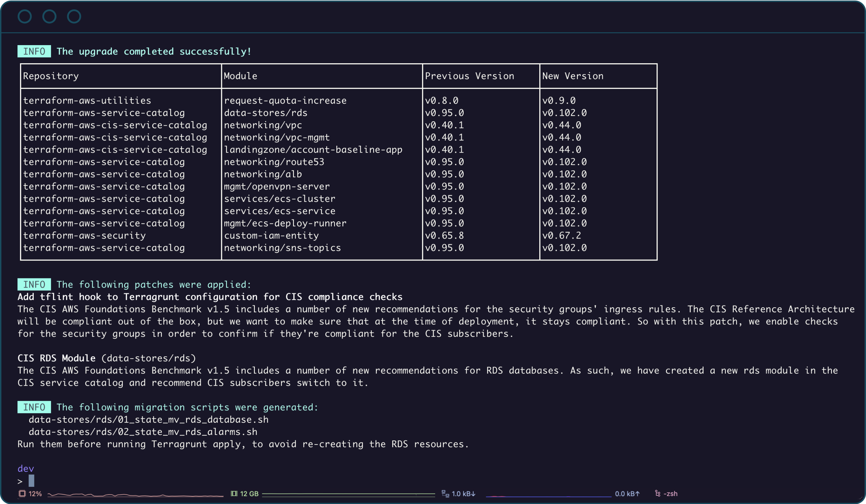Click the second window control circle

(49, 17)
